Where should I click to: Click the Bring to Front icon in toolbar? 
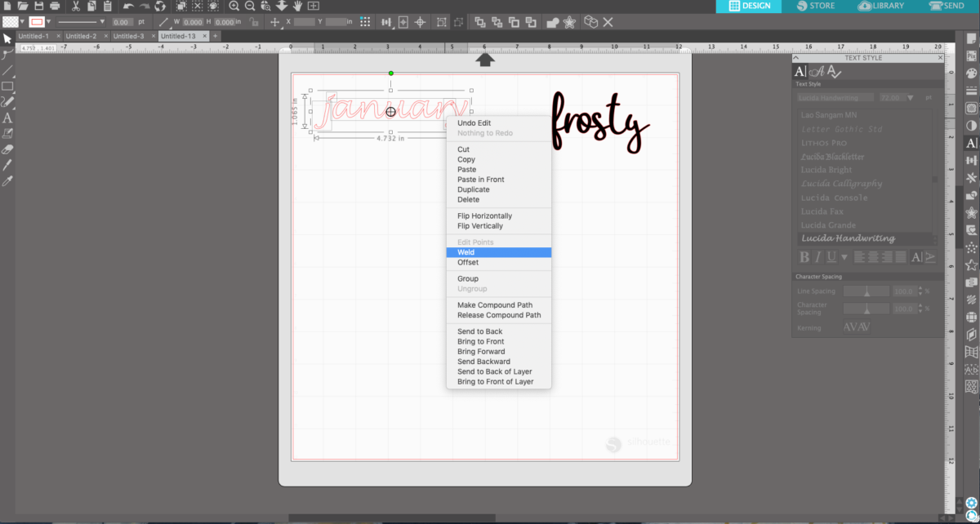480,22
